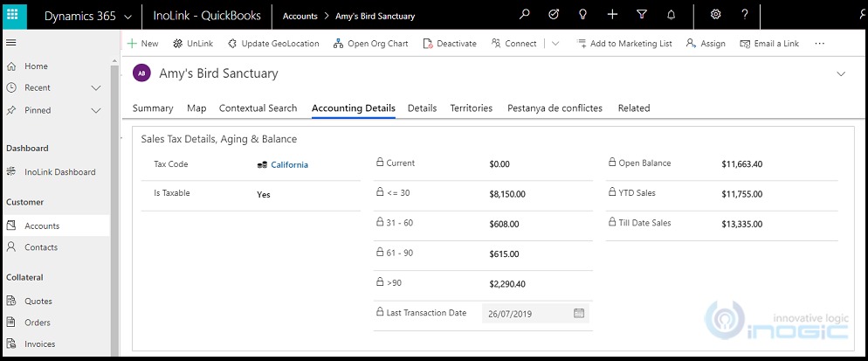
Task: Open the Related tab
Action: click(634, 108)
